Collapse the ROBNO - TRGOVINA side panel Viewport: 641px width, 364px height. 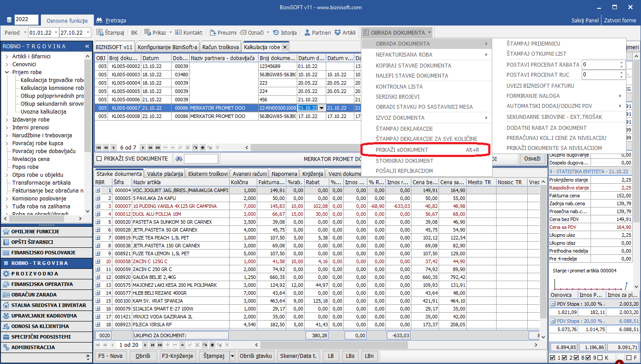(87, 46)
